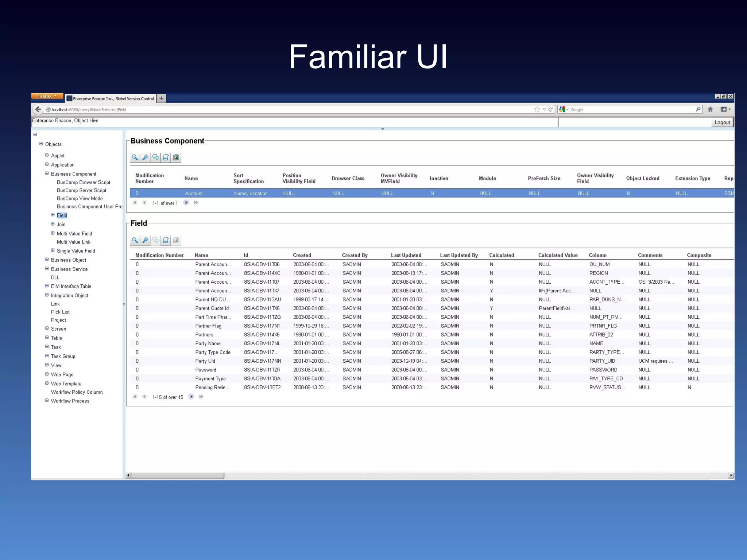Click chart report icon in Business Component toolbar

point(176,157)
